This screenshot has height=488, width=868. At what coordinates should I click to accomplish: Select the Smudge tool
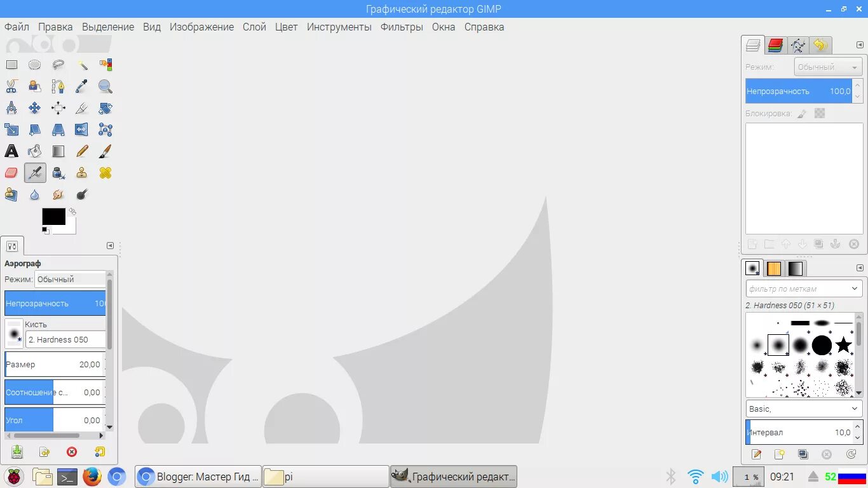[x=58, y=194]
